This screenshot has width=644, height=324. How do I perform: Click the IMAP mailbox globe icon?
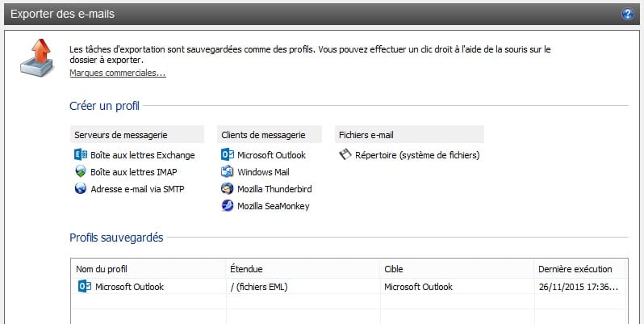tap(81, 172)
